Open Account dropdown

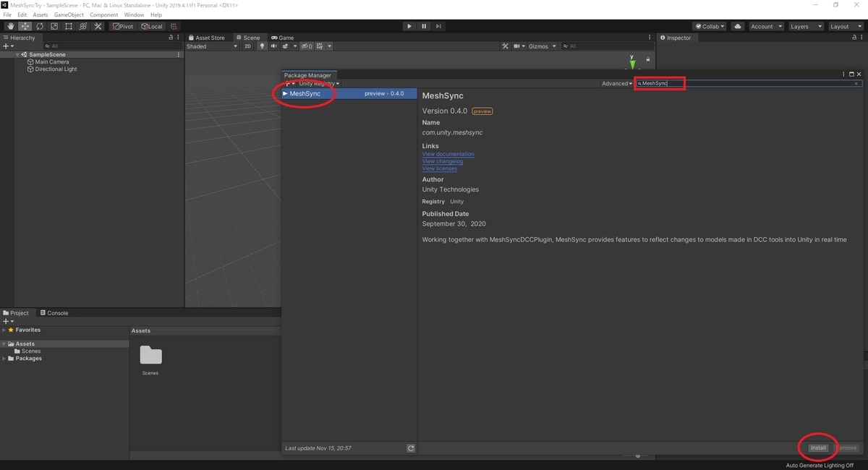tap(765, 26)
